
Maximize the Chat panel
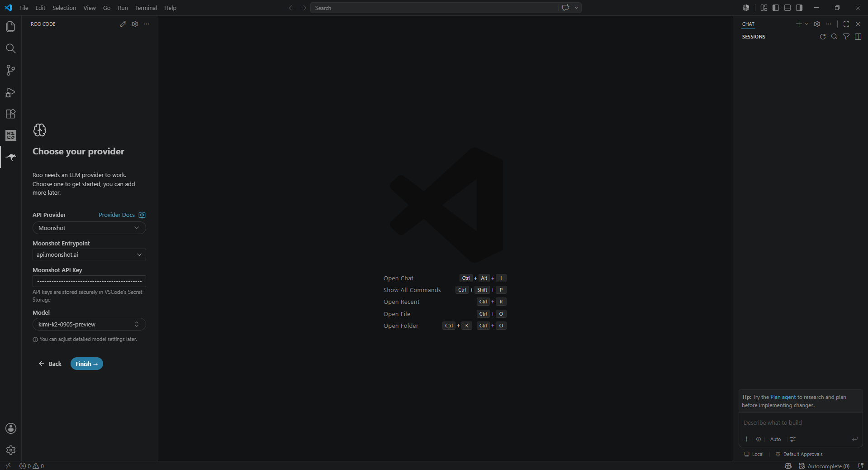tap(846, 24)
